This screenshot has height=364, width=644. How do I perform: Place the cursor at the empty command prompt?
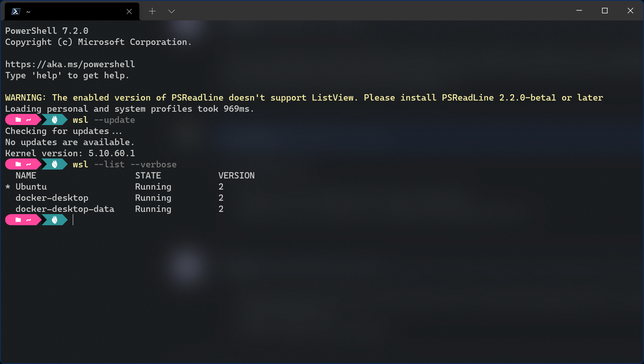[73, 220]
